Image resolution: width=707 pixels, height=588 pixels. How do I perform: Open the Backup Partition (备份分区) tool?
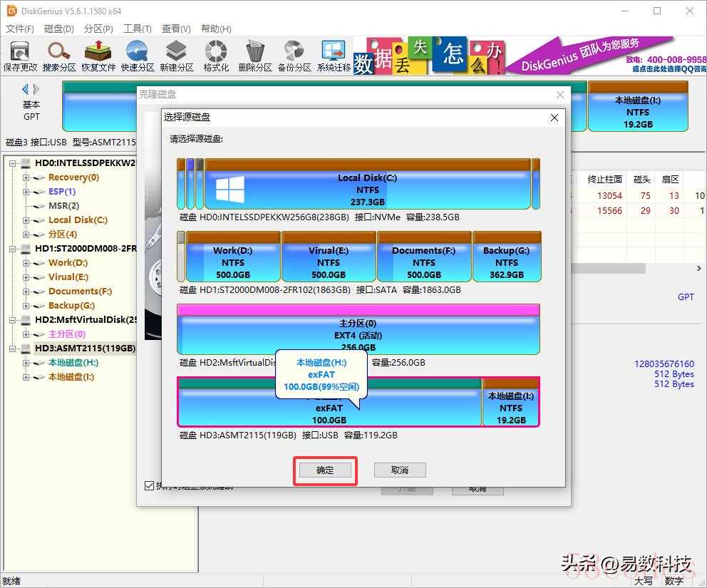[294, 56]
